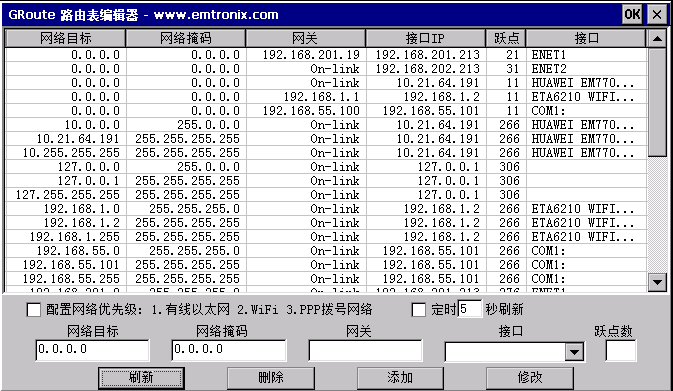
Task: Click 255.255.255.0 mask in 192.168.1.0 row
Action: (x=186, y=209)
